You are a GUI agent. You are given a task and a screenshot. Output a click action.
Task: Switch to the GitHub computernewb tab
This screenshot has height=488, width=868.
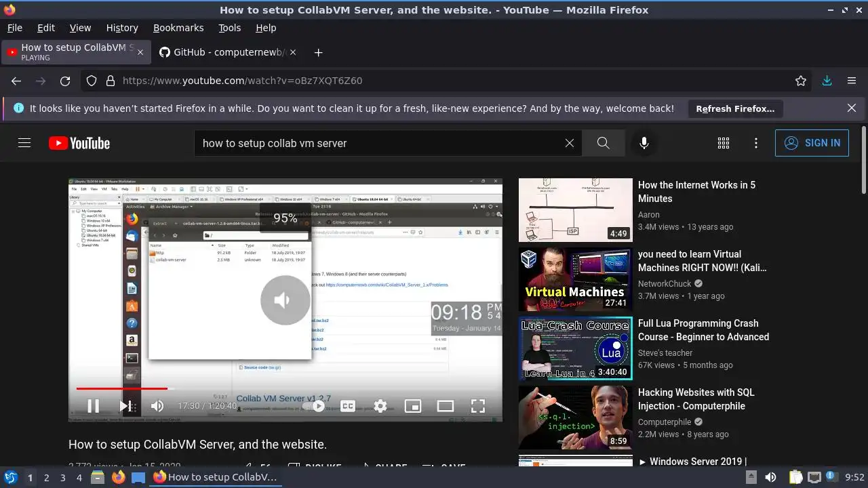pyautogui.click(x=224, y=52)
